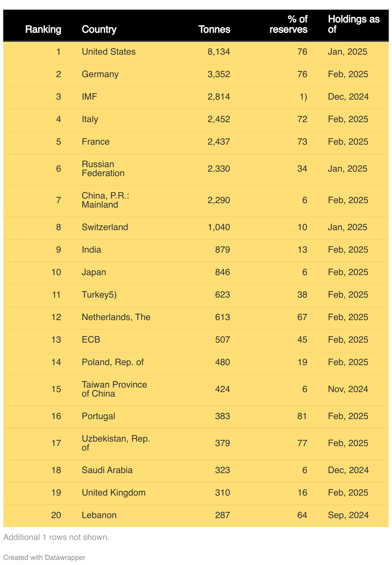Select the China, P.R.: Mainland cell

pos(105,200)
